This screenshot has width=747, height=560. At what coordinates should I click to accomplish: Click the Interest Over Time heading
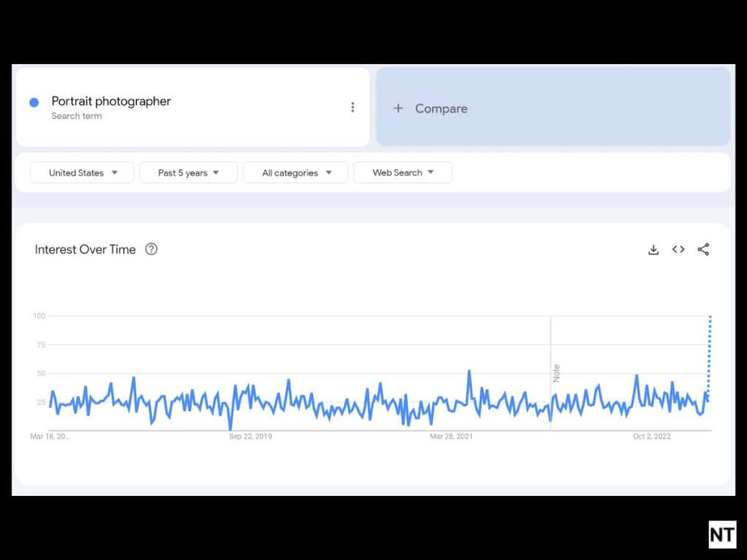click(x=85, y=249)
